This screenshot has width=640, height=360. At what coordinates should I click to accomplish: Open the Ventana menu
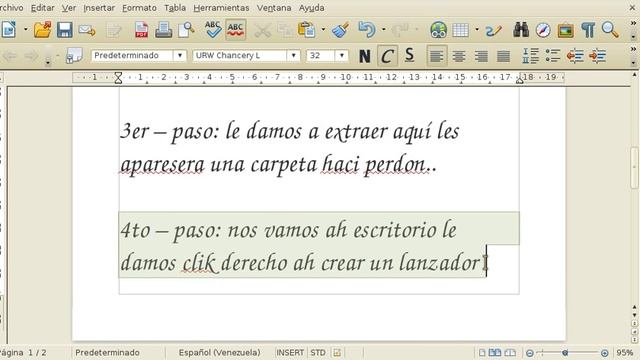(x=274, y=8)
